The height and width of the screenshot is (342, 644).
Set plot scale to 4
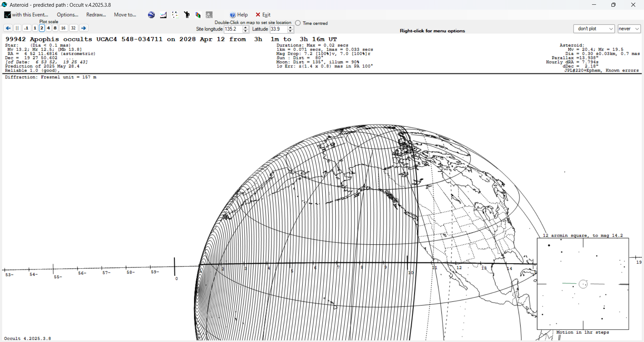click(x=48, y=28)
